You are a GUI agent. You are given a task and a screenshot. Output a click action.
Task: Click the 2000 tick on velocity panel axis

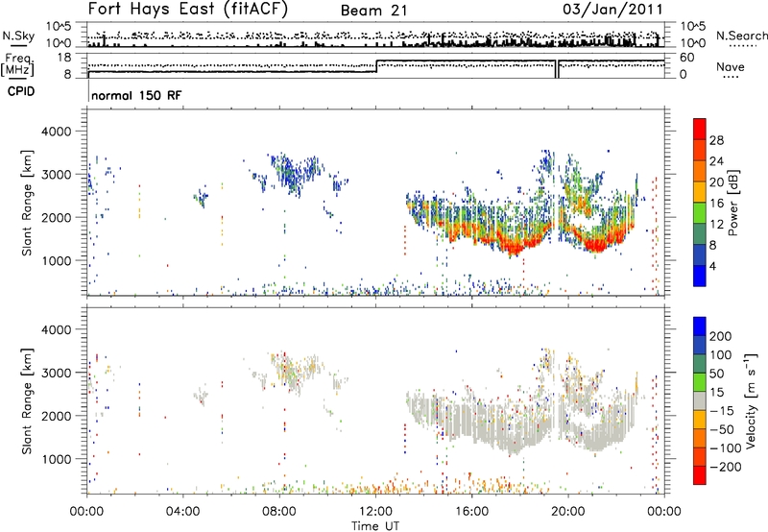pyautogui.click(x=56, y=416)
